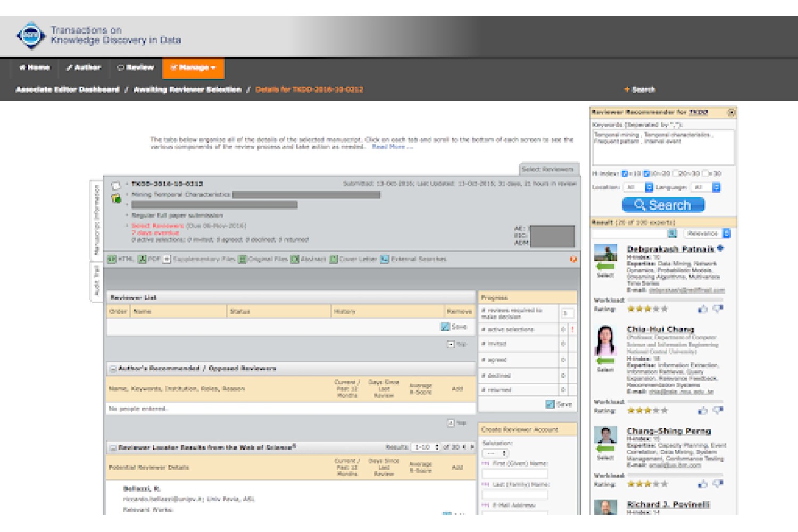This screenshot has width=798, height=532.
Task: Click the reviews required number field
Action: 567,313
